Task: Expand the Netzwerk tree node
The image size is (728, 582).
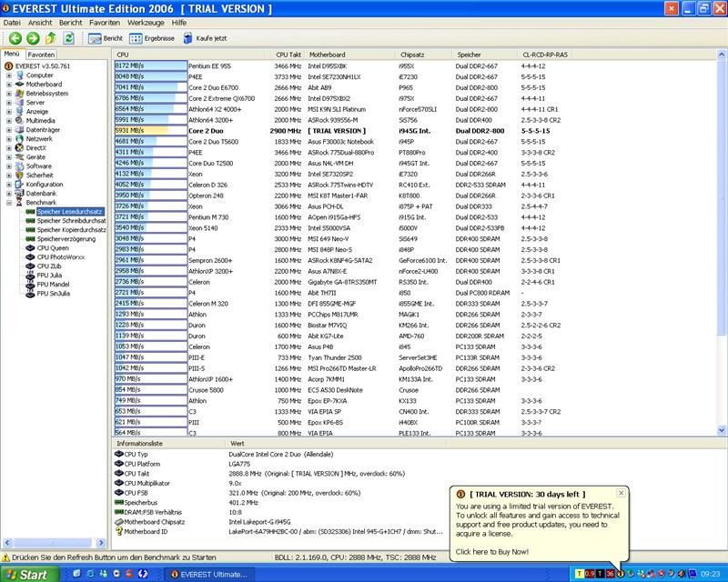Action: click(9, 139)
